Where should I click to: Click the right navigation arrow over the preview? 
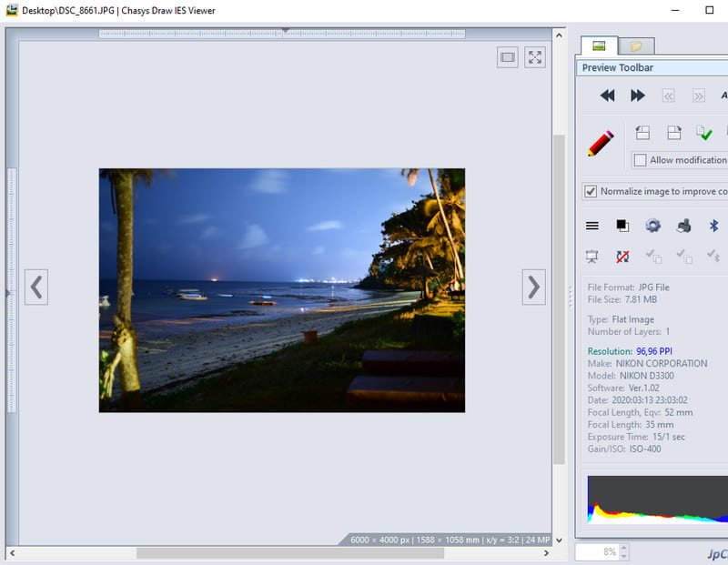click(x=533, y=288)
